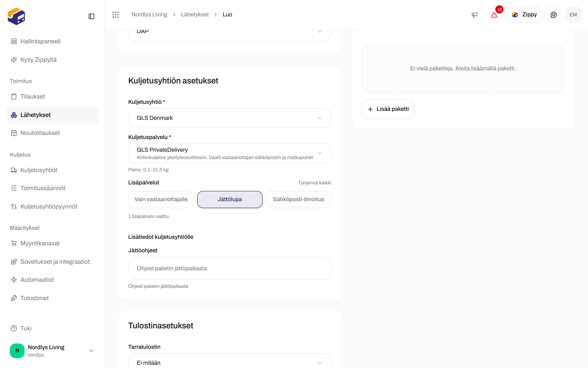
Task: Open Kuljetusyhtiöt page
Action: click(x=52, y=170)
